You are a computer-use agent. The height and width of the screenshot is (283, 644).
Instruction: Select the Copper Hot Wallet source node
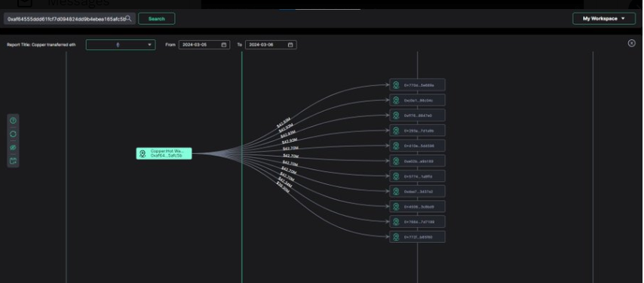coord(164,154)
